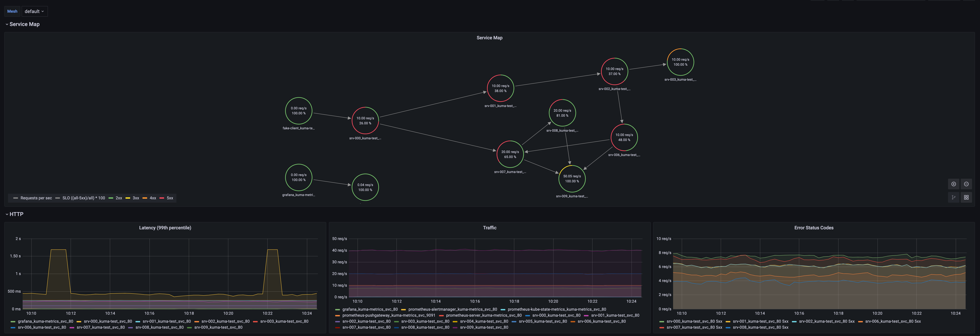Screen dimensions: 980x336
Task: Click the second latency spike near 10:22
Action: (x=272, y=250)
